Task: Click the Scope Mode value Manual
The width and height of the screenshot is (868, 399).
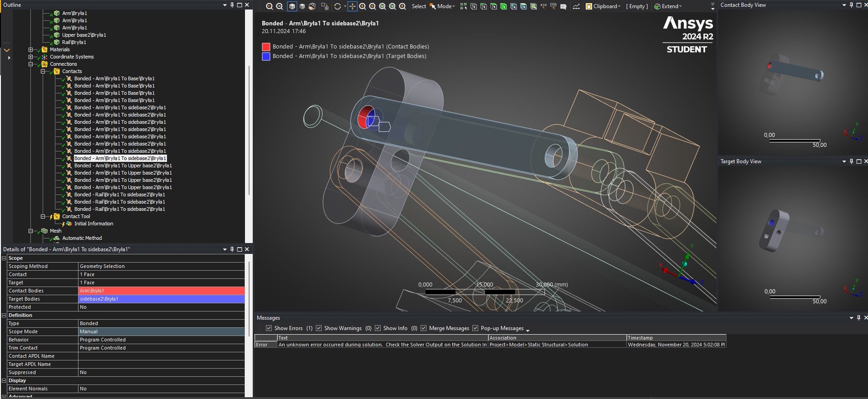Action: click(162, 331)
